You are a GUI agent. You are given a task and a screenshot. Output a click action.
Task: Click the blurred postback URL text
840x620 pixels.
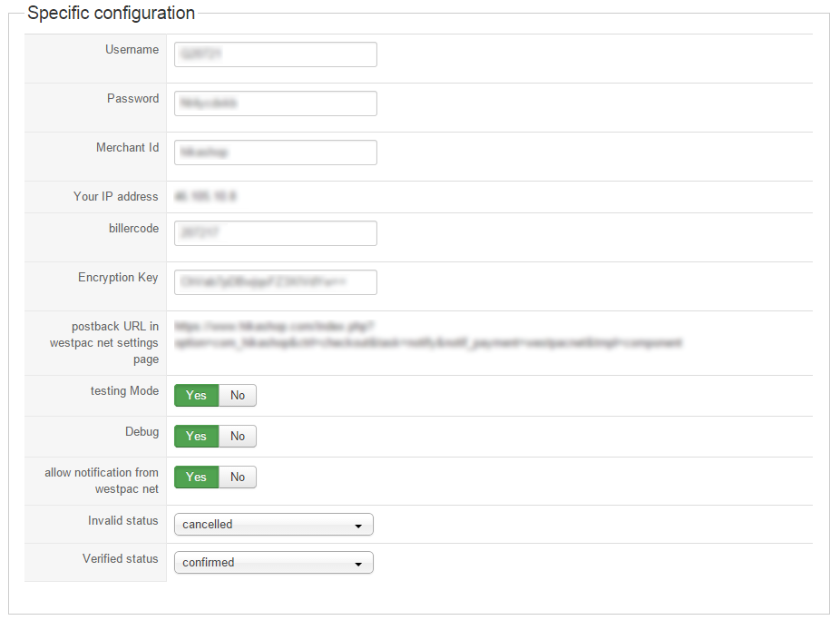point(427,335)
